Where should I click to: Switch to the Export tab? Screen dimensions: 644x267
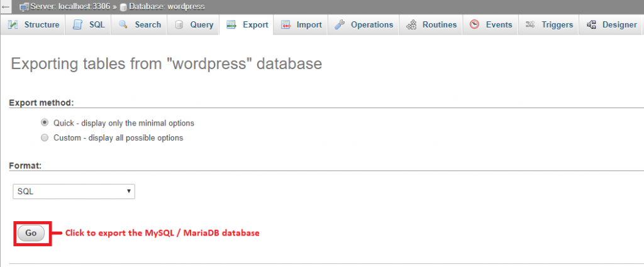(x=248, y=25)
